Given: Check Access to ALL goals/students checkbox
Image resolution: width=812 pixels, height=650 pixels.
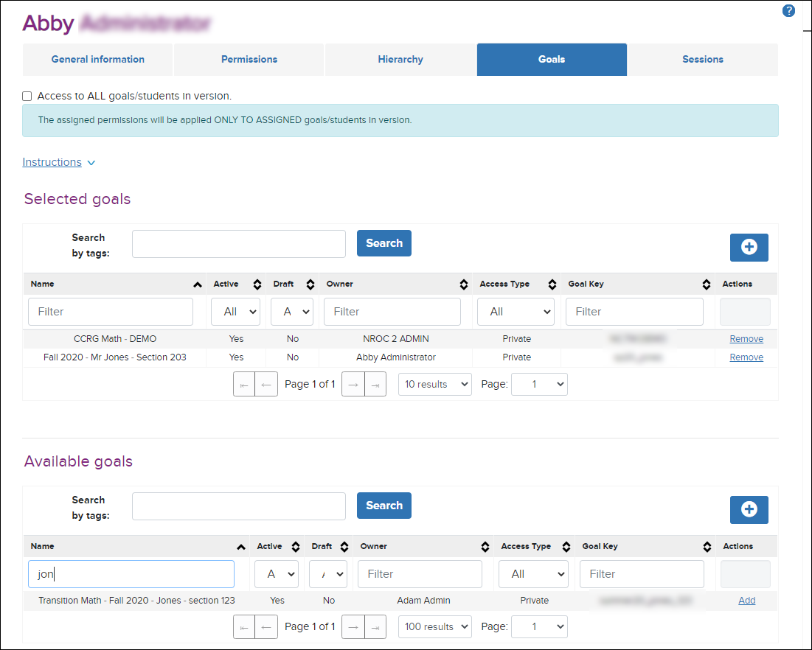Looking at the screenshot, I should click(x=27, y=97).
